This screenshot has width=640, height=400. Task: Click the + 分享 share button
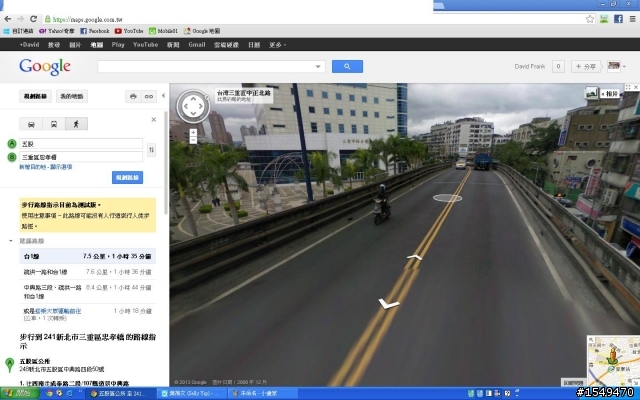point(586,66)
